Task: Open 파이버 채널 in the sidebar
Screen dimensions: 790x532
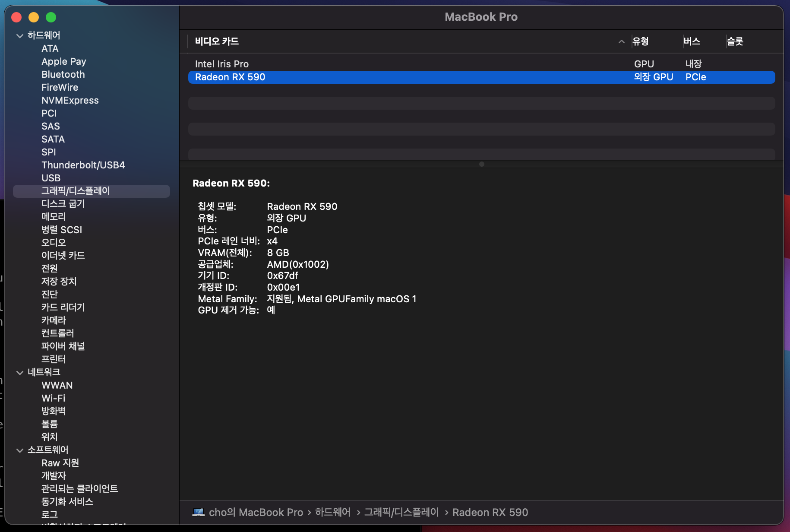Action: [x=63, y=346]
